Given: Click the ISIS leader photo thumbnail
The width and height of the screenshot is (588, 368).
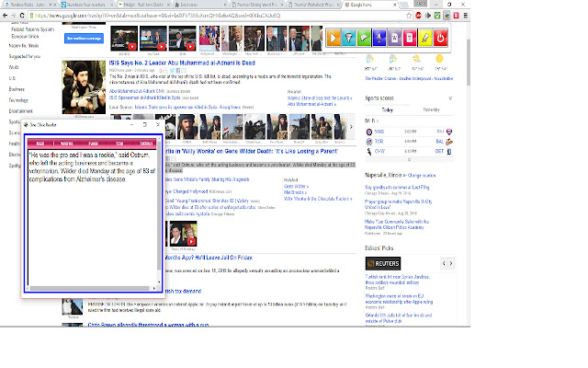Looking at the screenshot, I should pos(84,87).
